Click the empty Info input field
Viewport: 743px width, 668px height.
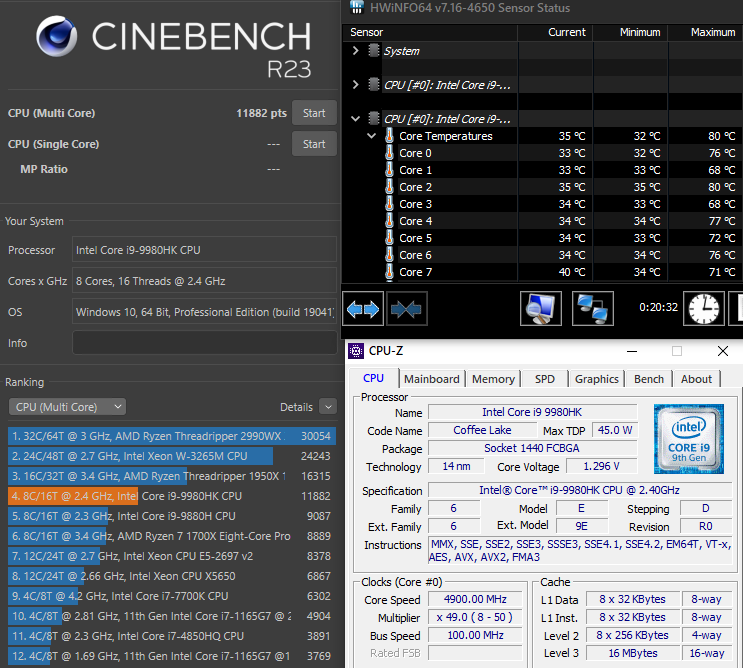(x=204, y=343)
